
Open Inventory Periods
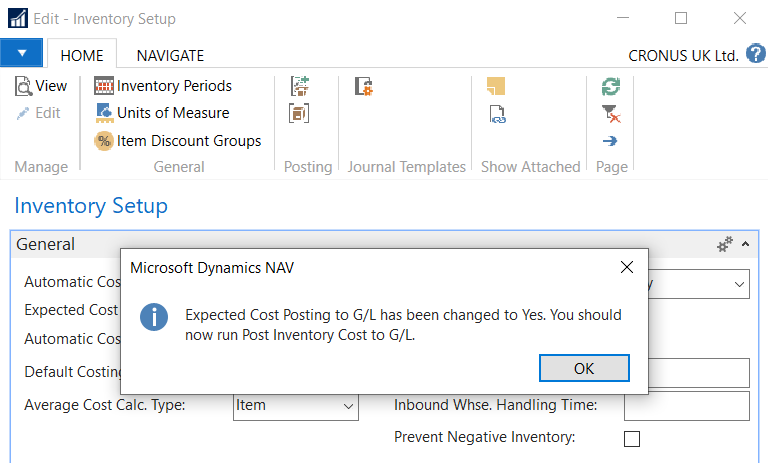click(x=163, y=86)
